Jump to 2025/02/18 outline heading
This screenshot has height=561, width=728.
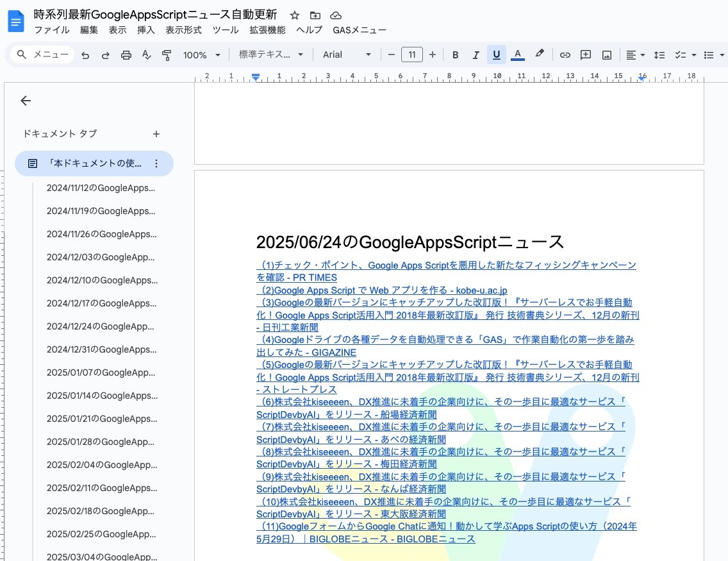point(100,511)
